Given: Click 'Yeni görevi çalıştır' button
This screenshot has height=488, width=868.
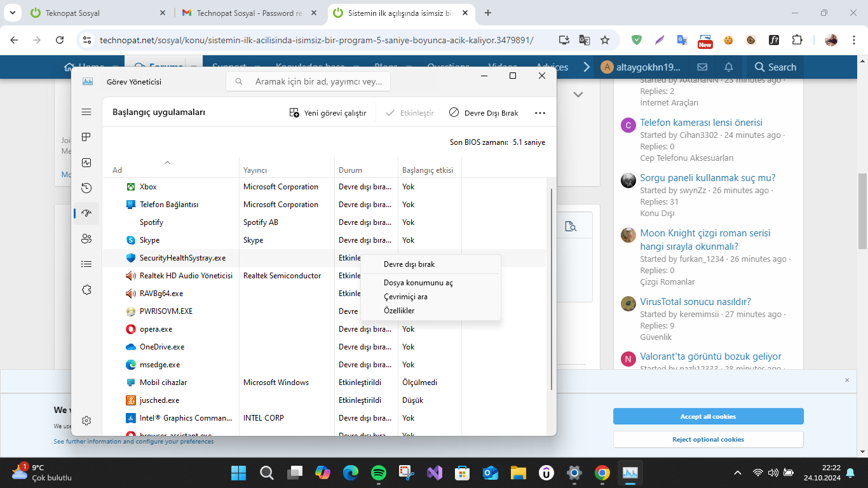Looking at the screenshot, I should click(328, 113).
